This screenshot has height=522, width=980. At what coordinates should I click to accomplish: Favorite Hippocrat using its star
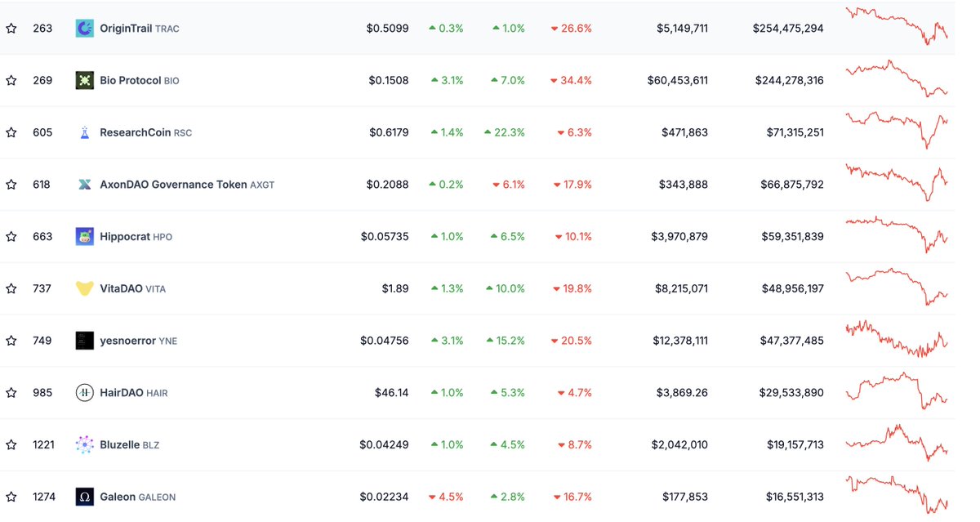pos(11,237)
